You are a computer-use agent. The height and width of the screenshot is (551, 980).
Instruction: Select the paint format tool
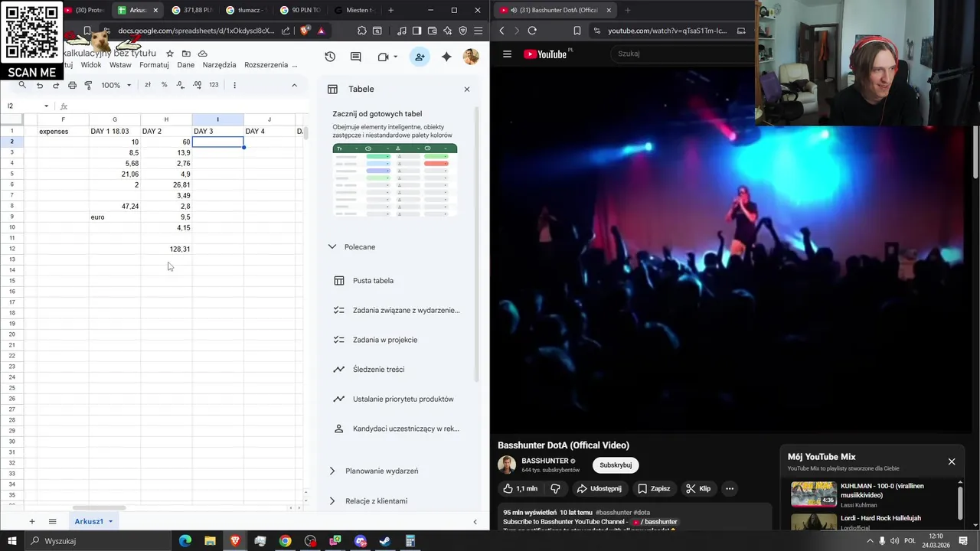pyautogui.click(x=88, y=85)
